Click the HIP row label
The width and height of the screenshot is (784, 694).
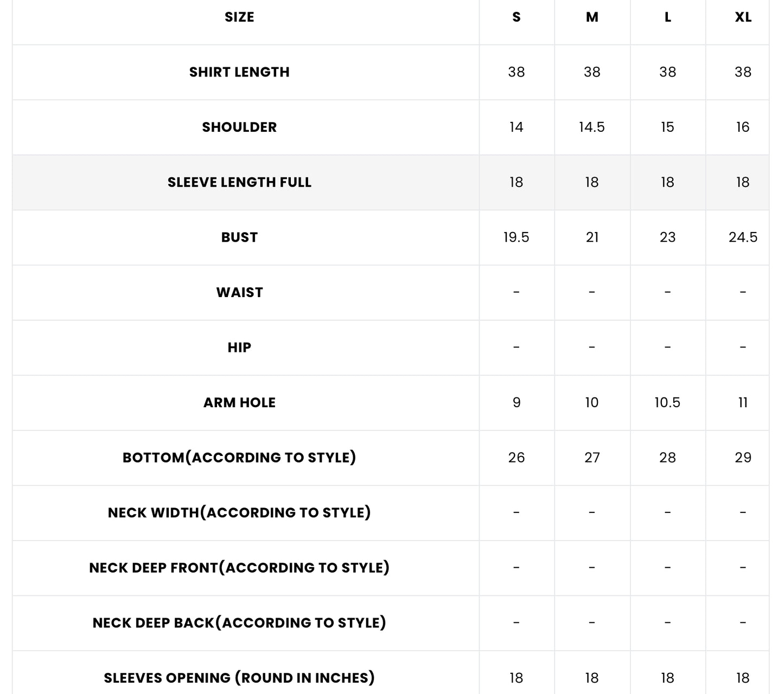(x=239, y=348)
